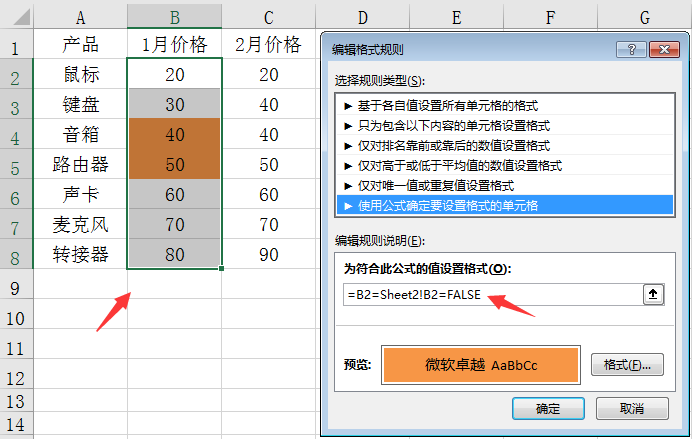Image resolution: width=692 pixels, height=439 pixels.
Task: Select row 3 header
Action: click(x=16, y=104)
